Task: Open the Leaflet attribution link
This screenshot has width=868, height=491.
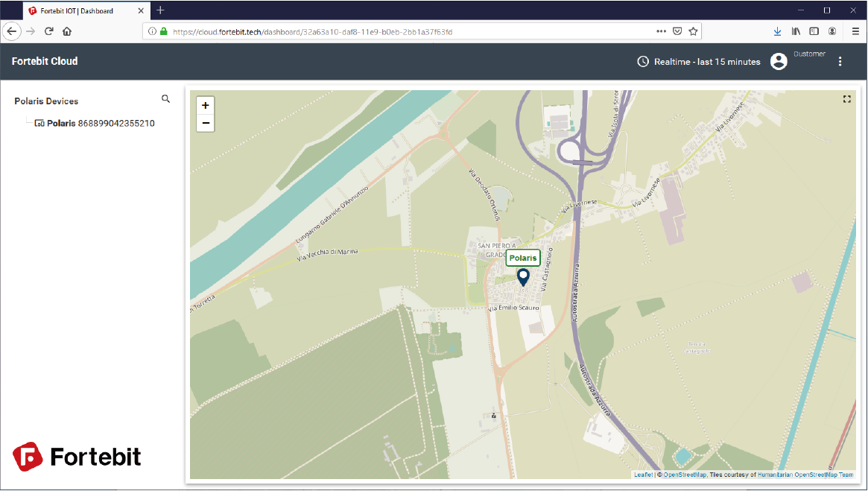Action: [x=643, y=475]
